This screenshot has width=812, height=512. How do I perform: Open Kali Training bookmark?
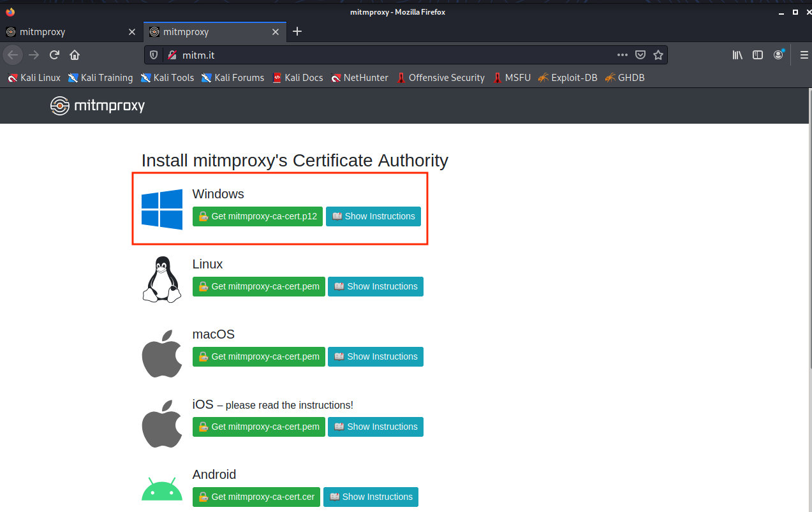[100, 78]
